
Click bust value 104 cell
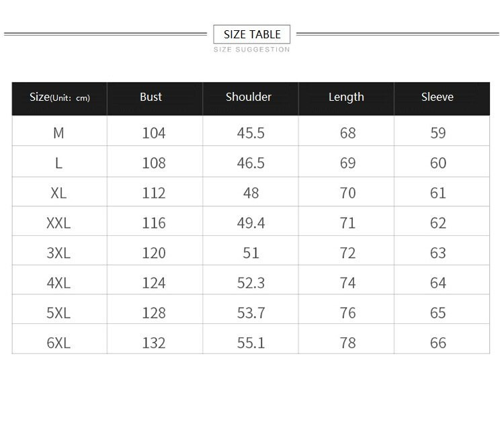[x=154, y=133]
